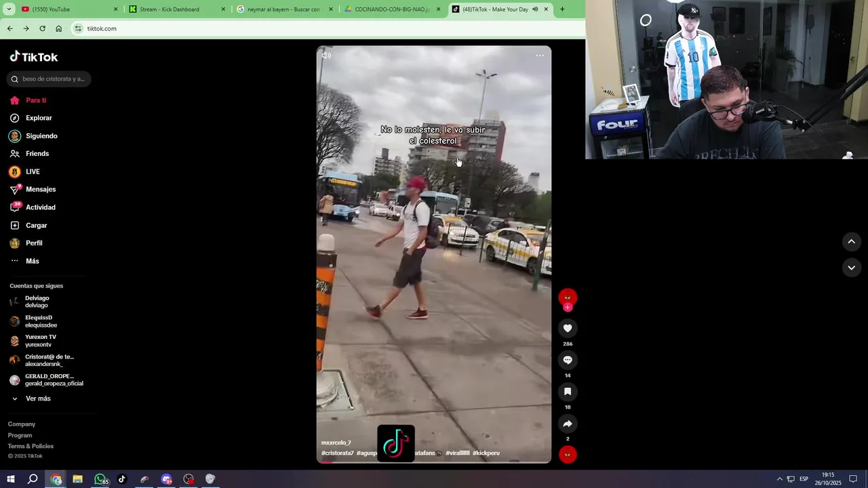The width and height of the screenshot is (868, 488).
Task: Open the Explorar compass icon
Action: tap(14, 118)
